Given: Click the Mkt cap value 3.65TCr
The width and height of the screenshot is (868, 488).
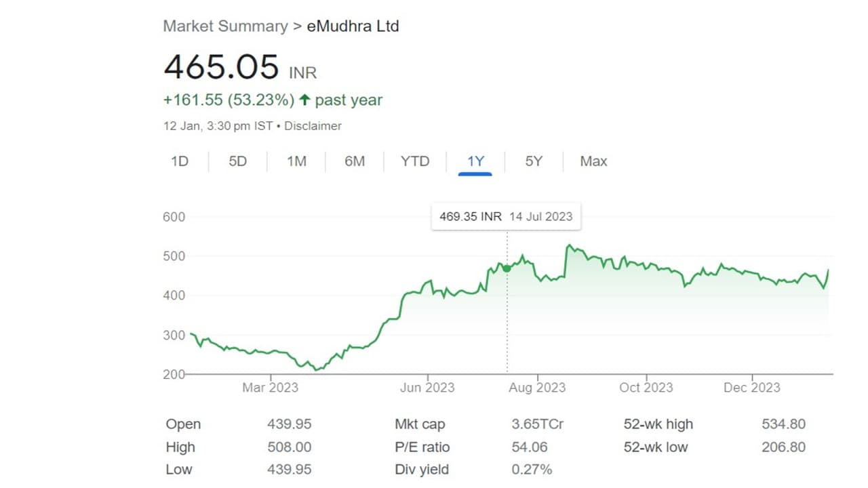Looking at the screenshot, I should [537, 424].
